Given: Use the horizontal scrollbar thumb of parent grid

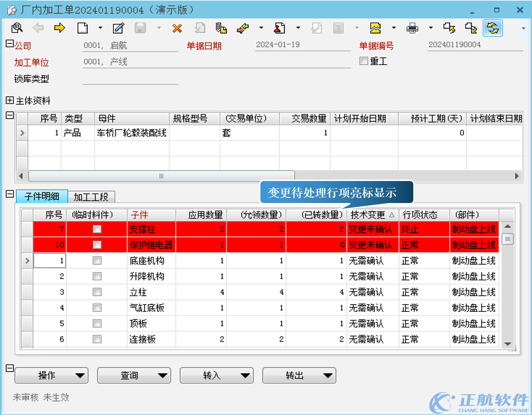Looking at the screenshot, I should tap(161, 176).
